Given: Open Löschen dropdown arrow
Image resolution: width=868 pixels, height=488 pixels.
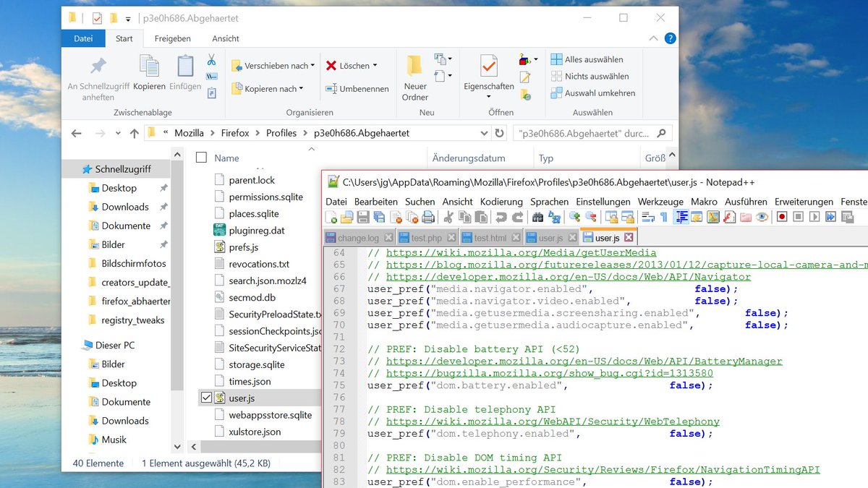Looking at the screenshot, I should tap(375, 66).
